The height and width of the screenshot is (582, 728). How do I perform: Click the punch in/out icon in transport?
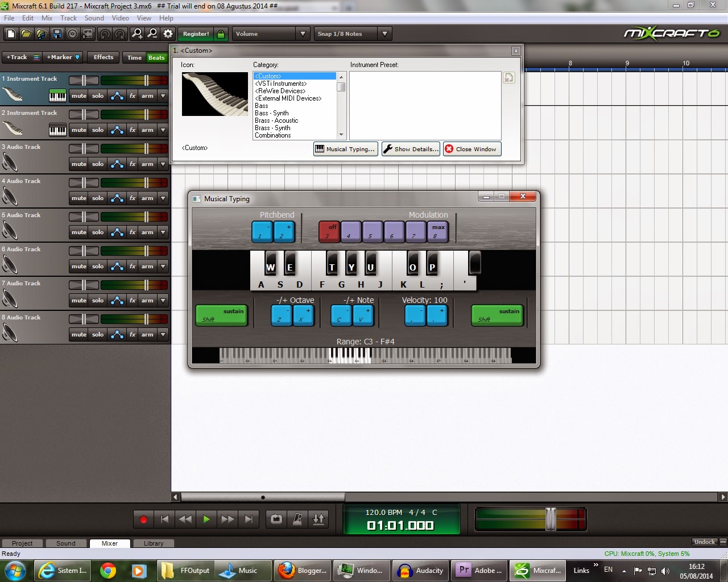(318, 519)
